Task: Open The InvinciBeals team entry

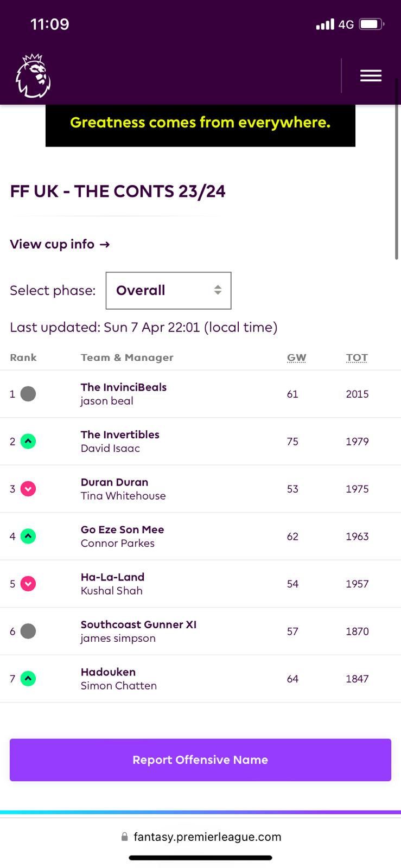Action: click(123, 387)
